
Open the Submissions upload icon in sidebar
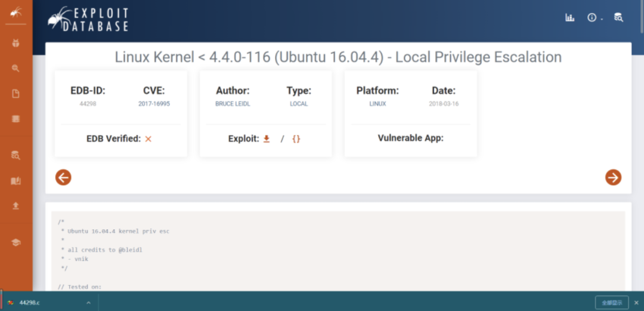tap(16, 206)
